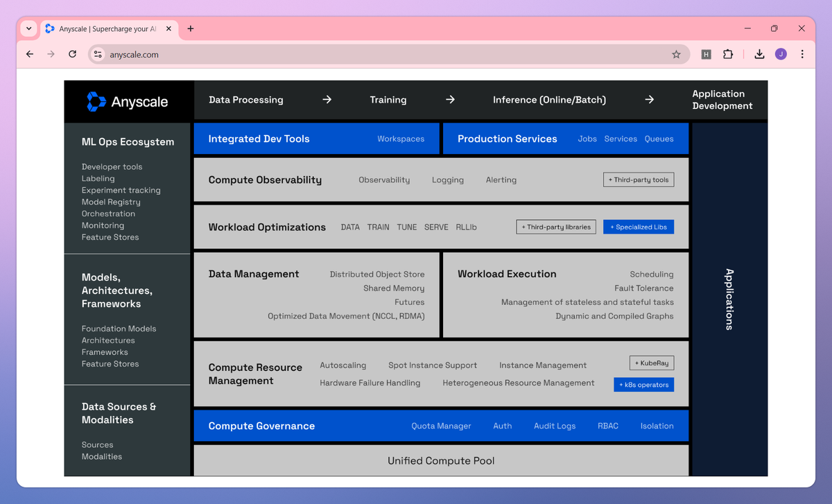Image resolution: width=832 pixels, height=504 pixels.
Task: Open Workspaces in Integrated Dev Tools
Action: [x=401, y=139]
